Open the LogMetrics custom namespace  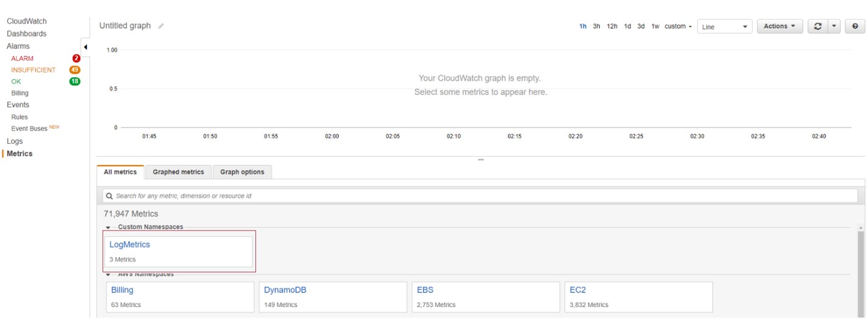pos(179,251)
